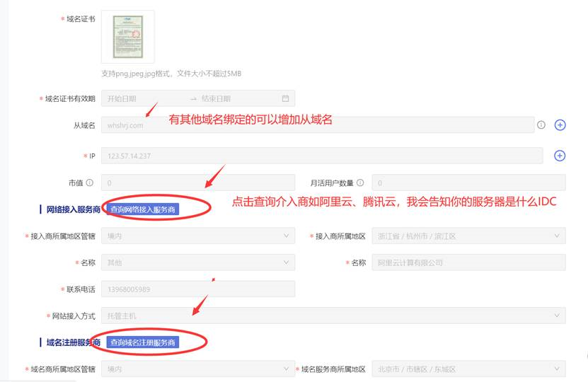Click the 查询域名注册服务商 button
The height and width of the screenshot is (382, 588).
pyautogui.click(x=143, y=342)
